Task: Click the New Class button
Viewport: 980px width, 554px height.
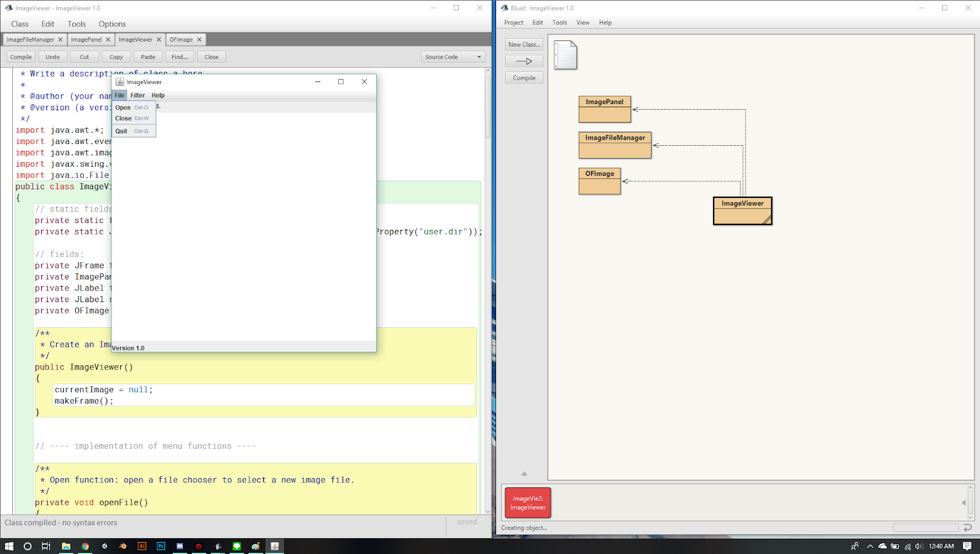Action: [x=524, y=44]
